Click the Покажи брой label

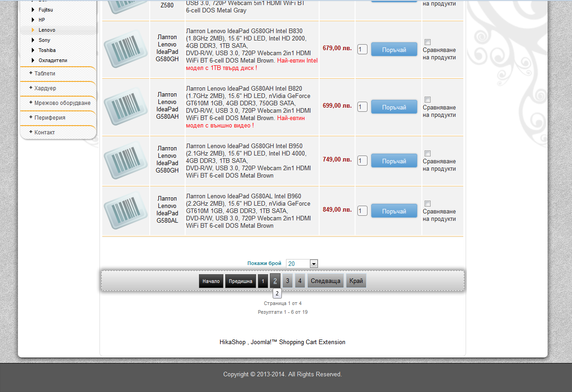264,264
